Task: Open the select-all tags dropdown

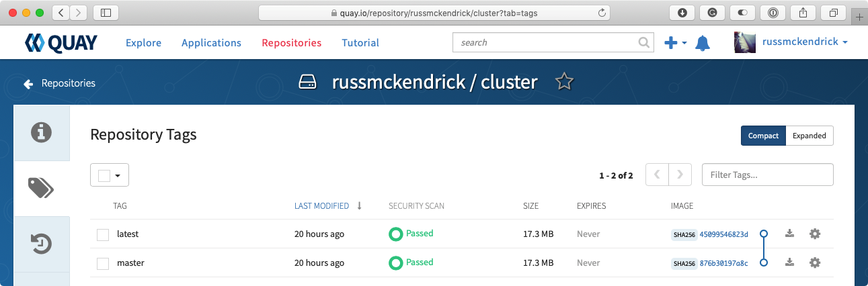Action: 110,175
